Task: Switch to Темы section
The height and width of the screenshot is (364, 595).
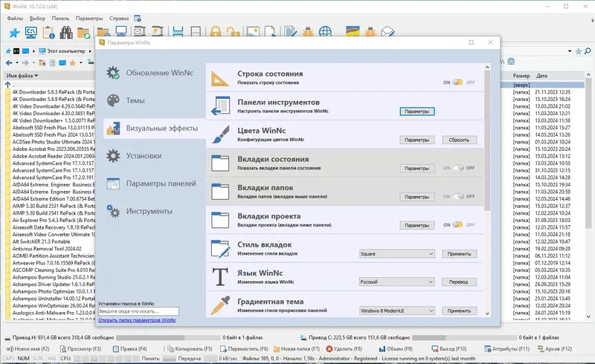Action: click(154, 100)
